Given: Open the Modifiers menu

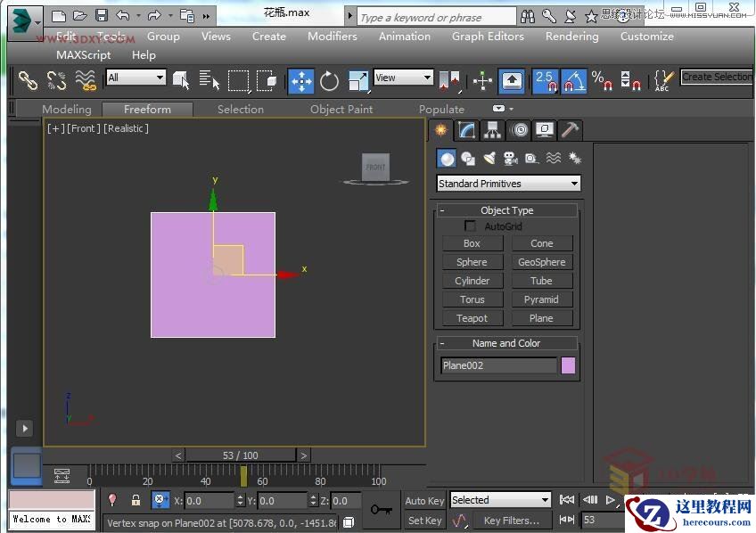Looking at the screenshot, I should [333, 37].
